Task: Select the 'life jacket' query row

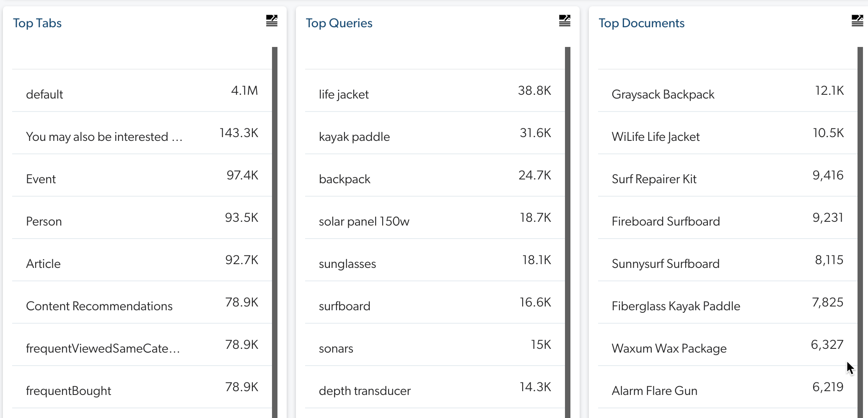Action: tap(435, 94)
